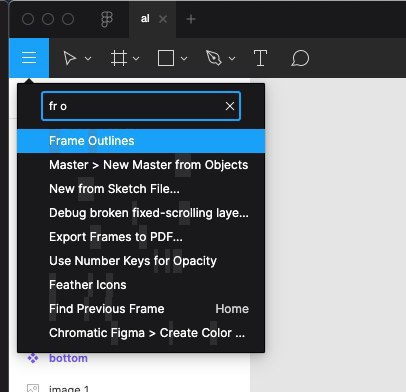Select the "bottom" component layer
The height and width of the screenshot is (392, 406).
click(x=68, y=358)
